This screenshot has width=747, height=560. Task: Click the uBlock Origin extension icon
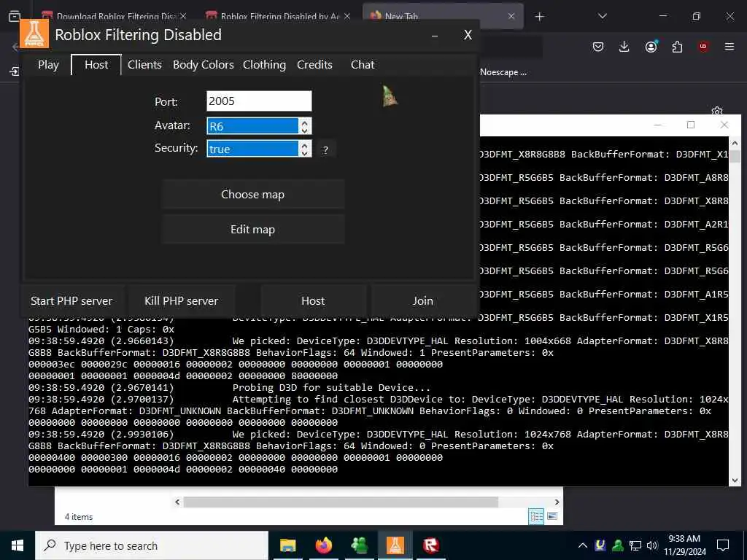[703, 47]
